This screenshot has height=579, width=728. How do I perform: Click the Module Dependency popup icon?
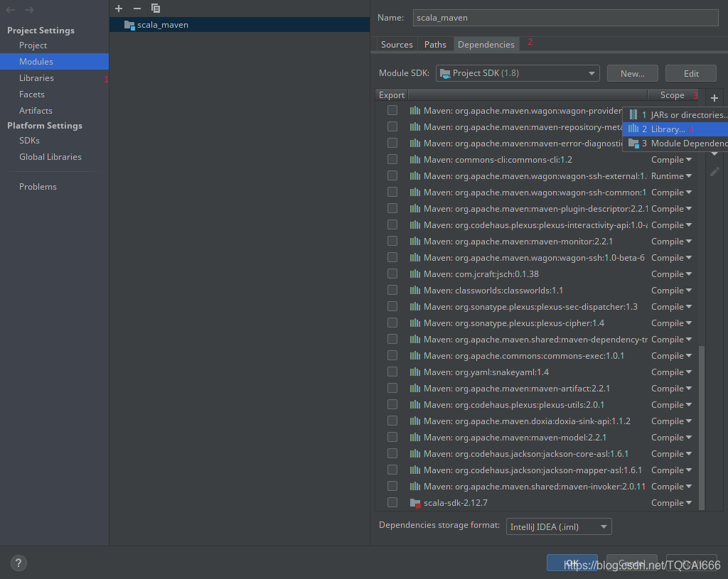[x=633, y=144]
